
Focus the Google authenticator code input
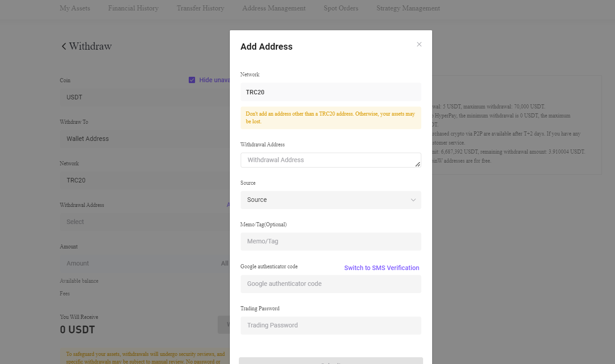click(331, 284)
